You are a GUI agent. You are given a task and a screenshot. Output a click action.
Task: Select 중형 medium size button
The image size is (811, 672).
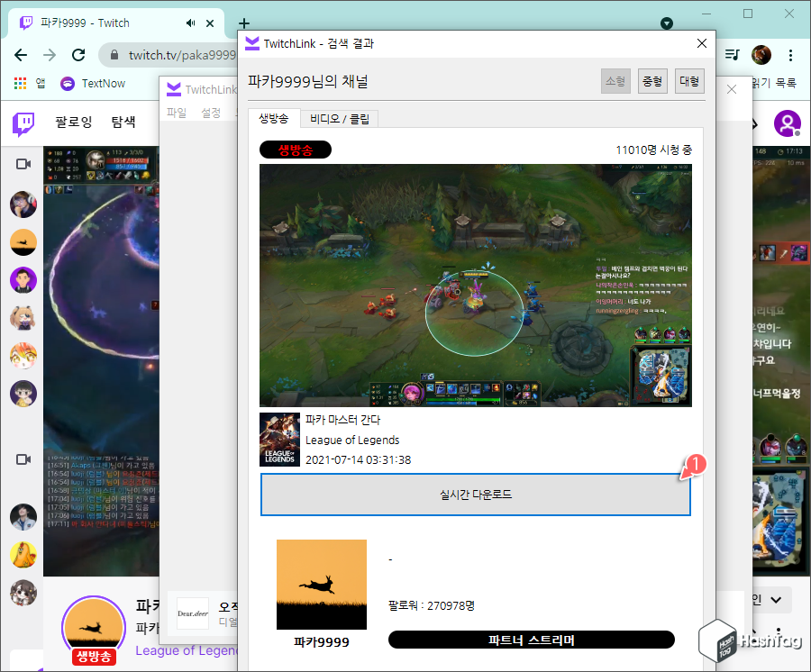652,81
